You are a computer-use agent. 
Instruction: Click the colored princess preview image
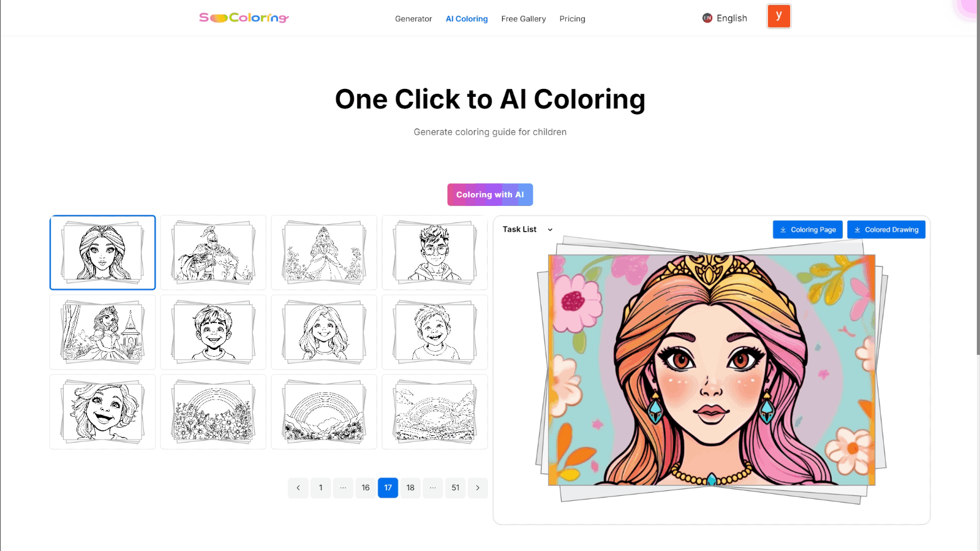tap(712, 370)
